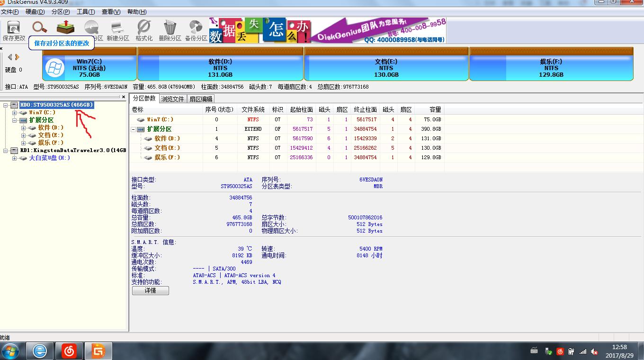Click the 详情 details button

[150, 290]
